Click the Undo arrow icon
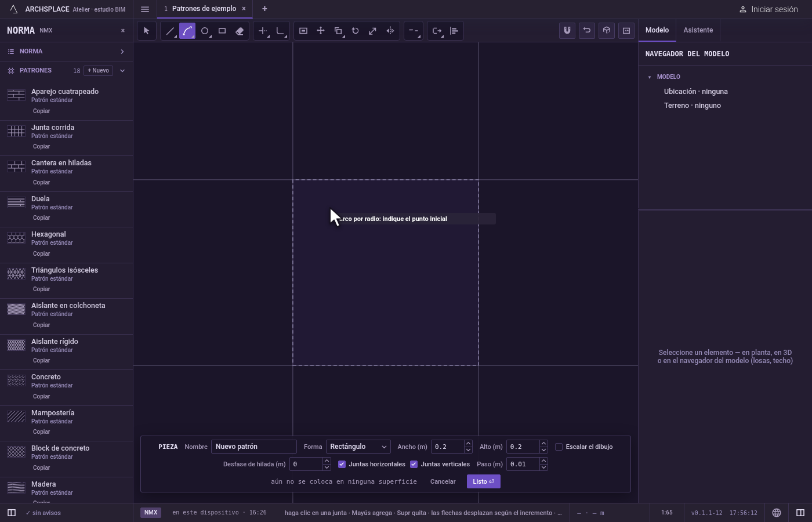The height and width of the screenshot is (522, 812). pyautogui.click(x=587, y=30)
